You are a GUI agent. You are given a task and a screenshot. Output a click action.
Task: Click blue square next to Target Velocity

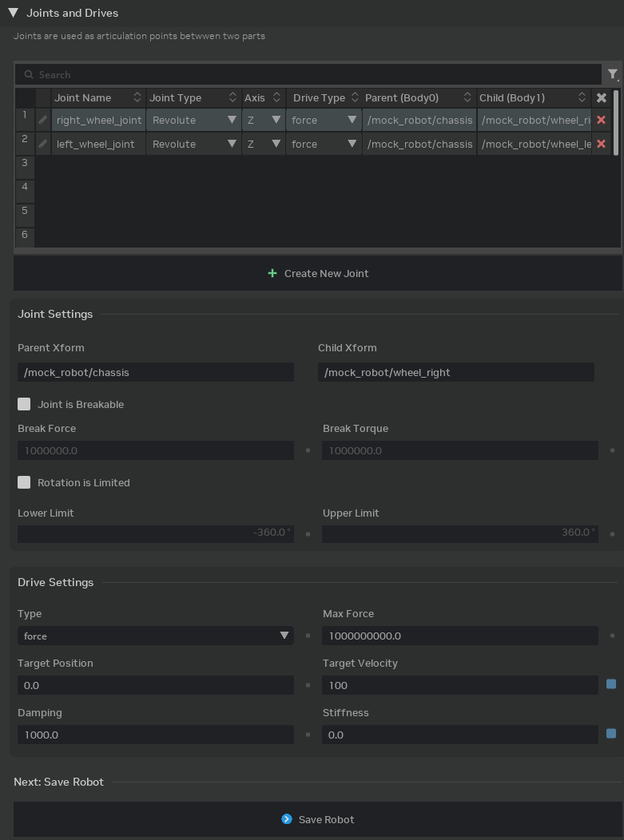(x=611, y=684)
